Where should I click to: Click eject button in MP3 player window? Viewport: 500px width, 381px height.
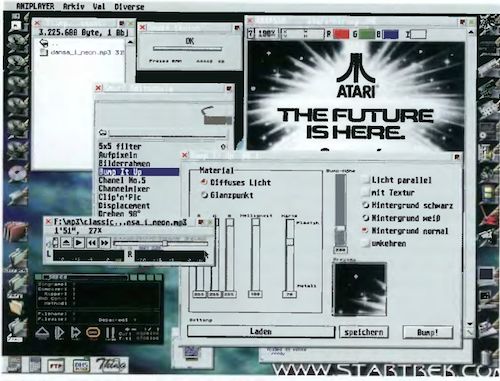66,243
